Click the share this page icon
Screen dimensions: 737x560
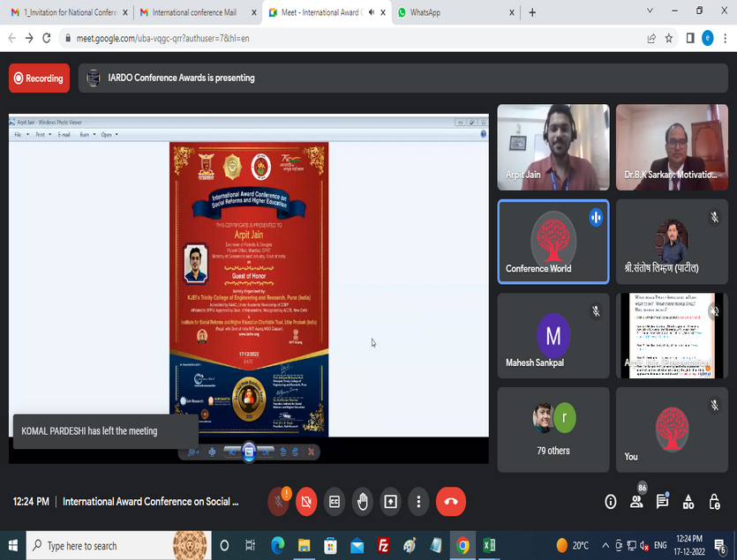click(651, 39)
